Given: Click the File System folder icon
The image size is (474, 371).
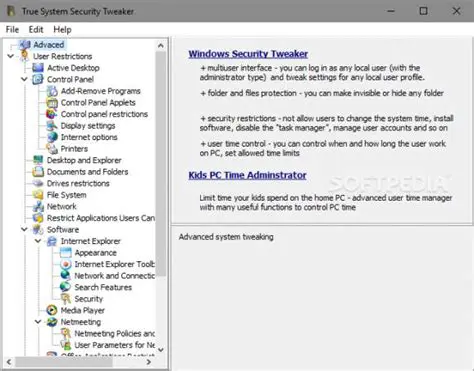Looking at the screenshot, I should click(38, 195).
